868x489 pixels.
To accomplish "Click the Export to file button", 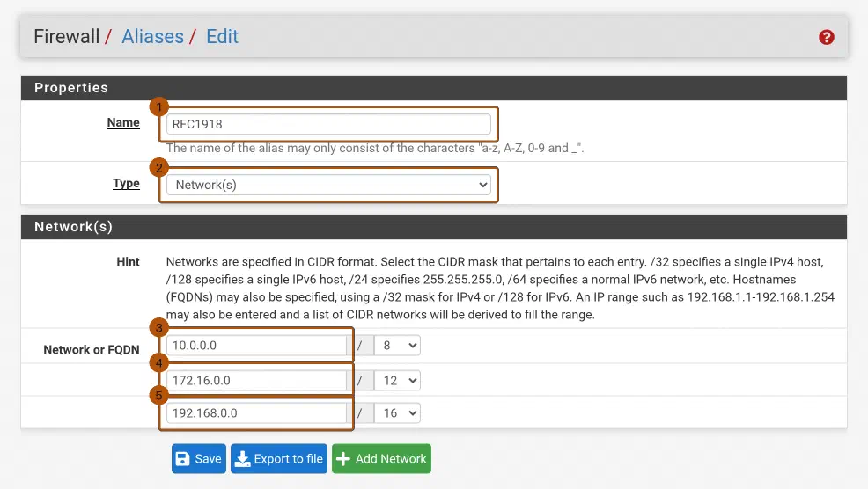I will point(279,458).
